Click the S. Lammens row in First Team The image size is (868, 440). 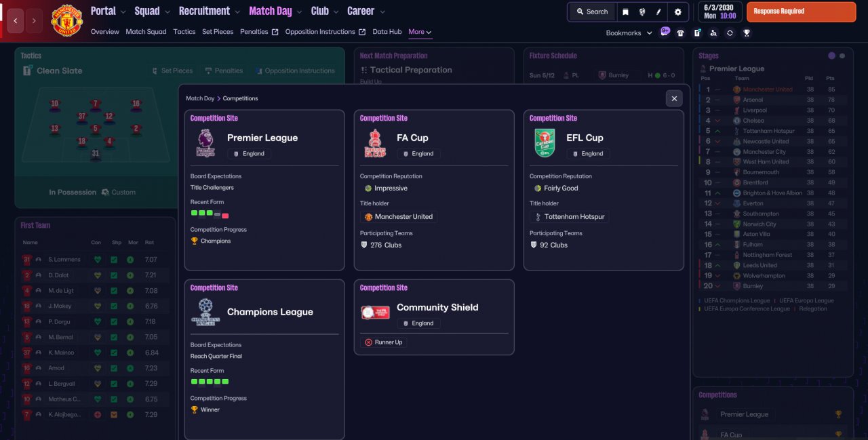point(95,260)
